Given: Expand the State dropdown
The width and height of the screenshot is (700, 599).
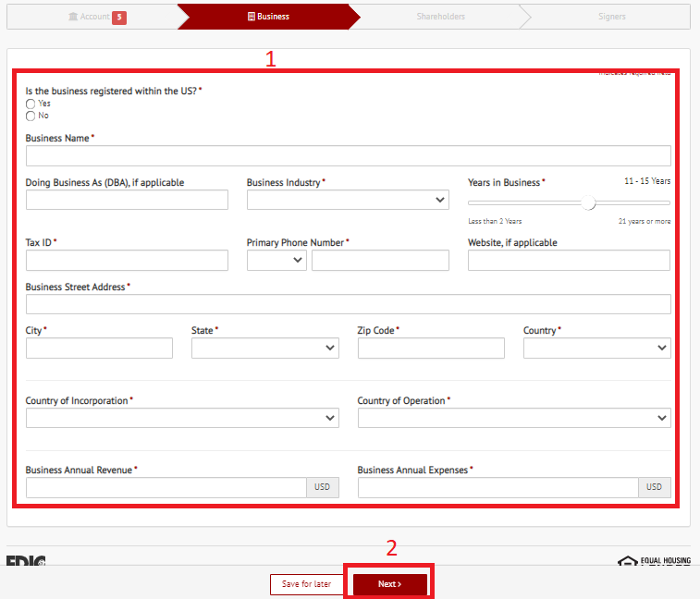Looking at the screenshot, I should 264,348.
